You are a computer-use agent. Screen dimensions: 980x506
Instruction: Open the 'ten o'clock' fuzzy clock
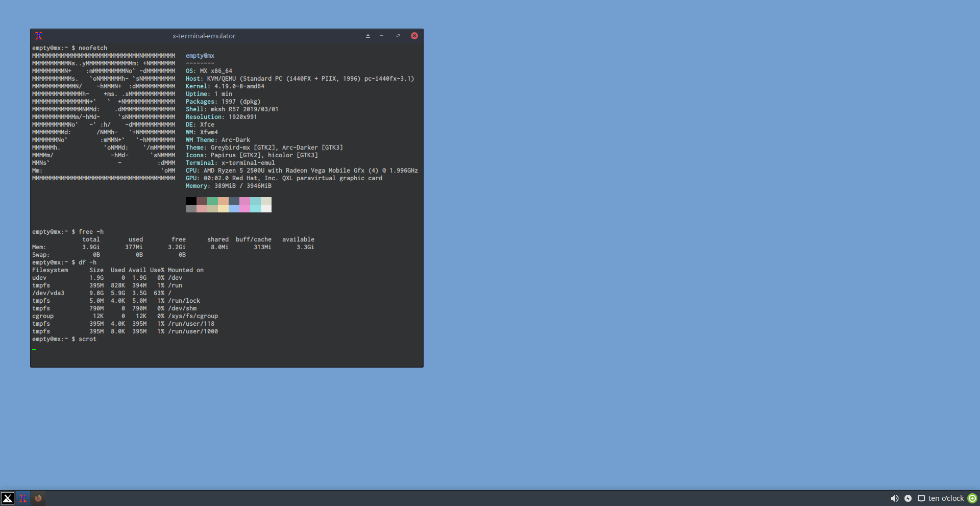pos(946,498)
